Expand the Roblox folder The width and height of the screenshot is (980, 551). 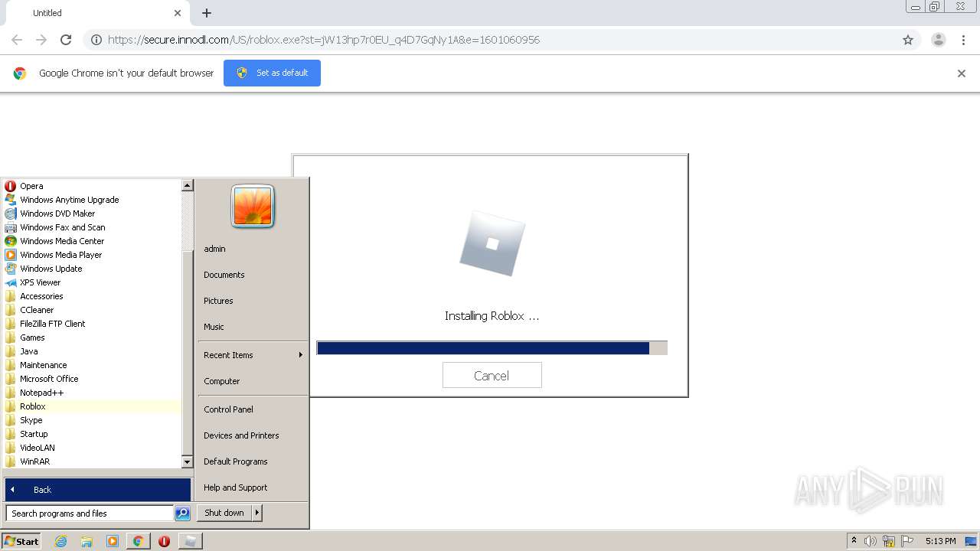92,406
